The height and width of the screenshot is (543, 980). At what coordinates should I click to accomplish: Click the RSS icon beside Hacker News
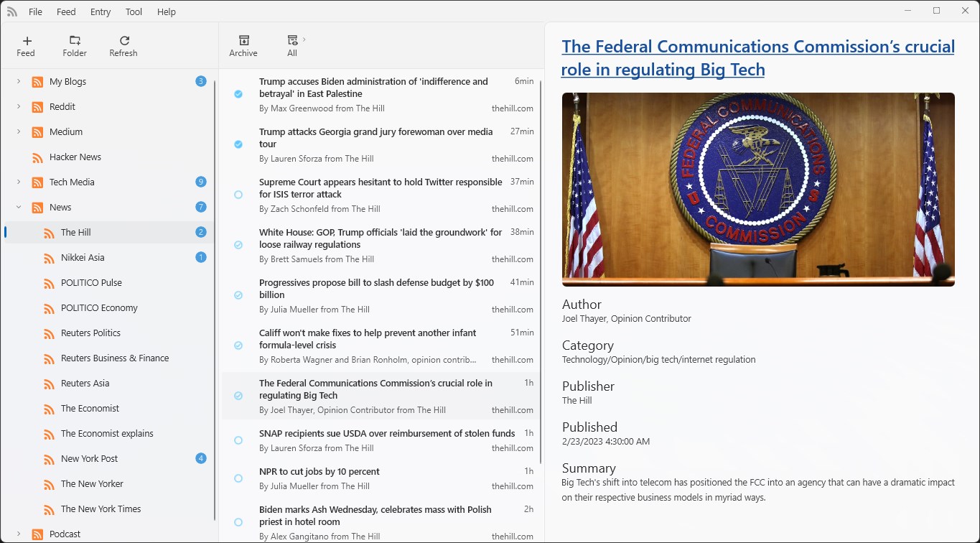click(37, 157)
